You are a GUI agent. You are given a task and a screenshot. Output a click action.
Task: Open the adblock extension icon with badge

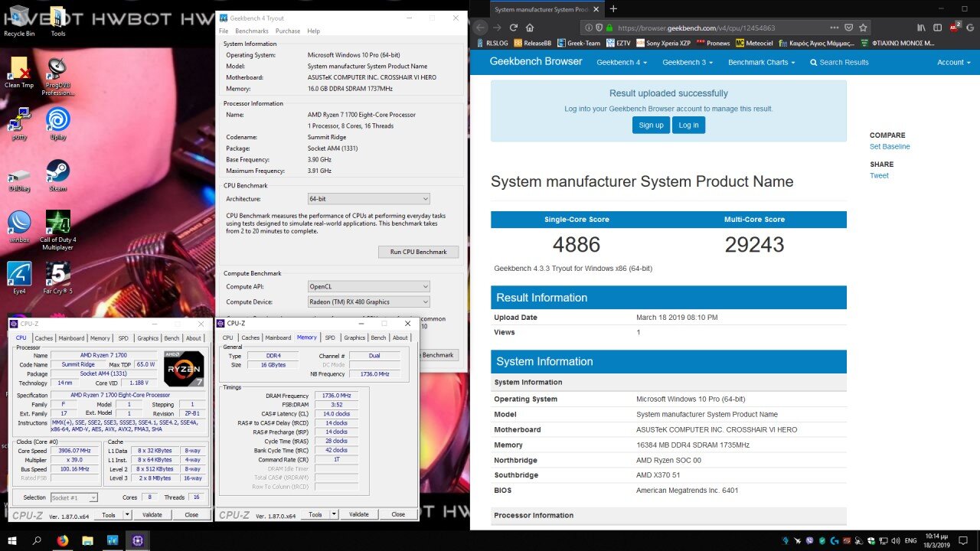tap(955, 27)
